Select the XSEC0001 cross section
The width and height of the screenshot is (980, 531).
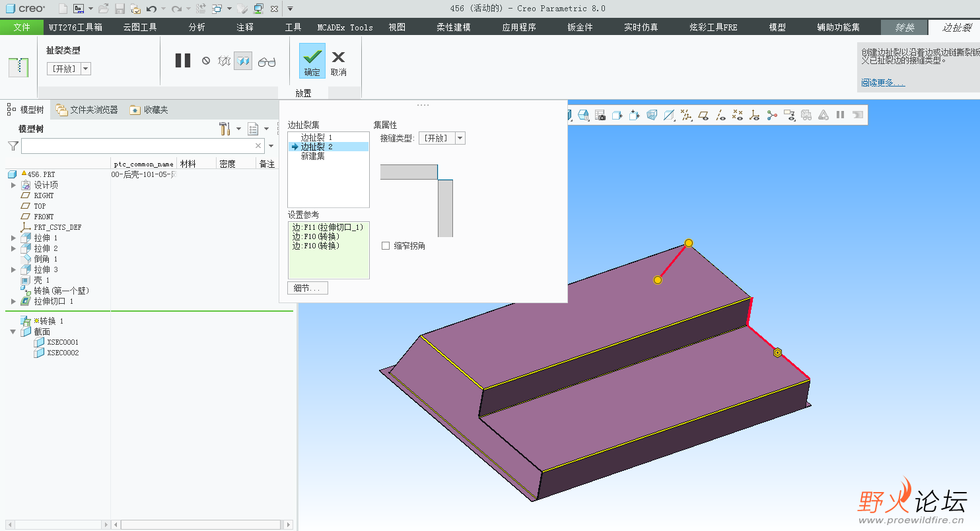[63, 342]
